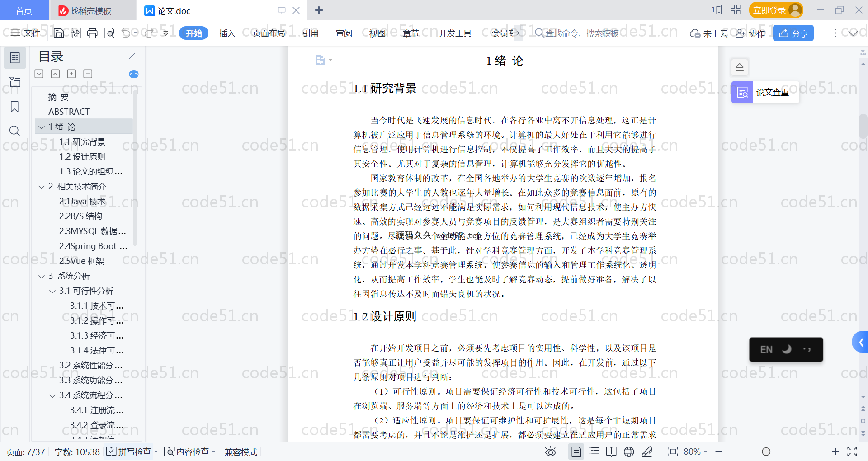Open Print Preview icon
This screenshot has height=461, width=868.
click(x=109, y=33)
